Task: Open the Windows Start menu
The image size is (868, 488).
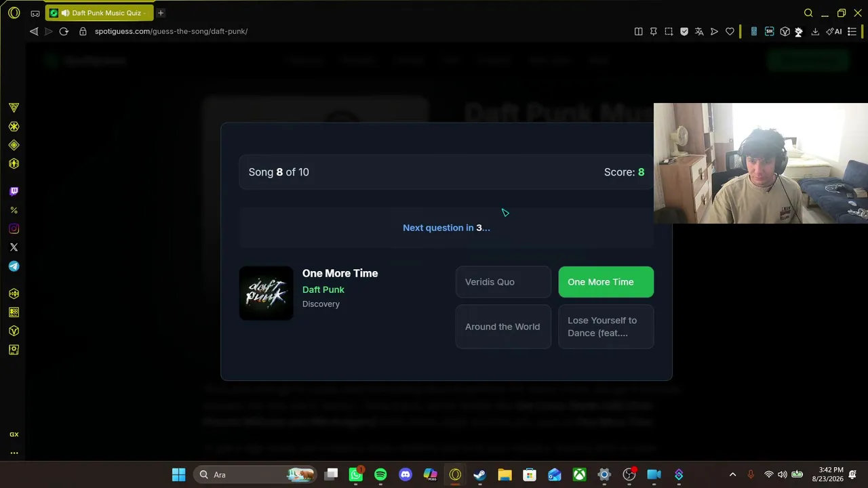Action: point(179,474)
